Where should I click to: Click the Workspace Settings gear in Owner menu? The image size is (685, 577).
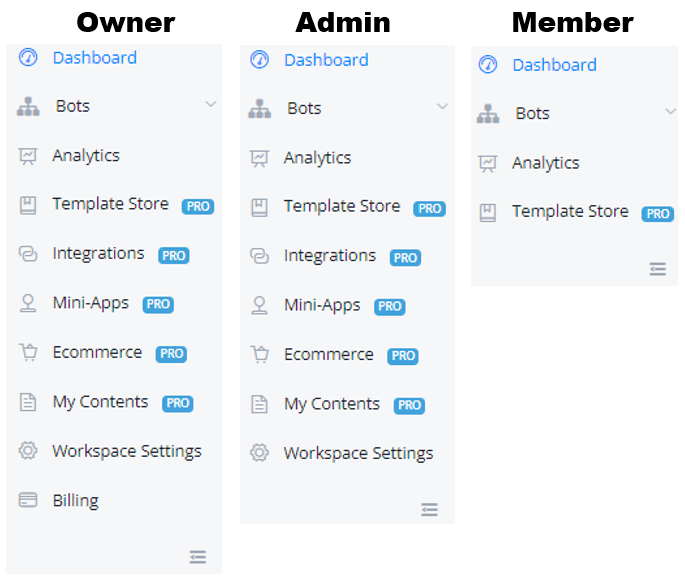(x=28, y=451)
